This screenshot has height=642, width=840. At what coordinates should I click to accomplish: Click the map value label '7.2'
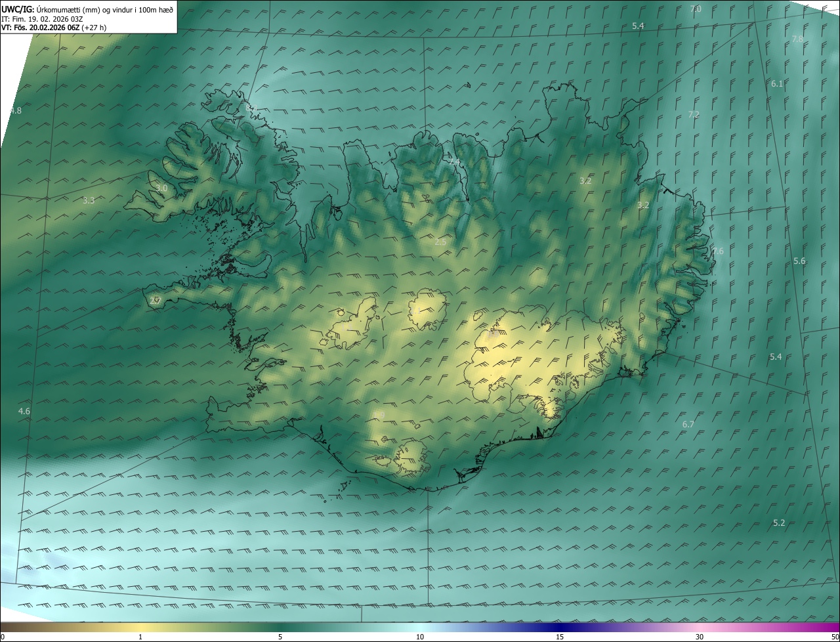click(x=694, y=114)
